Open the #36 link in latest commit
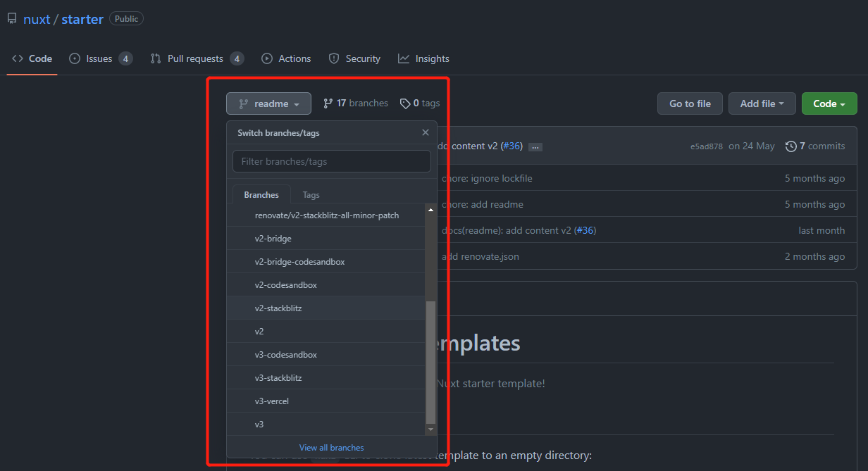Image resolution: width=868 pixels, height=471 pixels. pyautogui.click(x=512, y=146)
